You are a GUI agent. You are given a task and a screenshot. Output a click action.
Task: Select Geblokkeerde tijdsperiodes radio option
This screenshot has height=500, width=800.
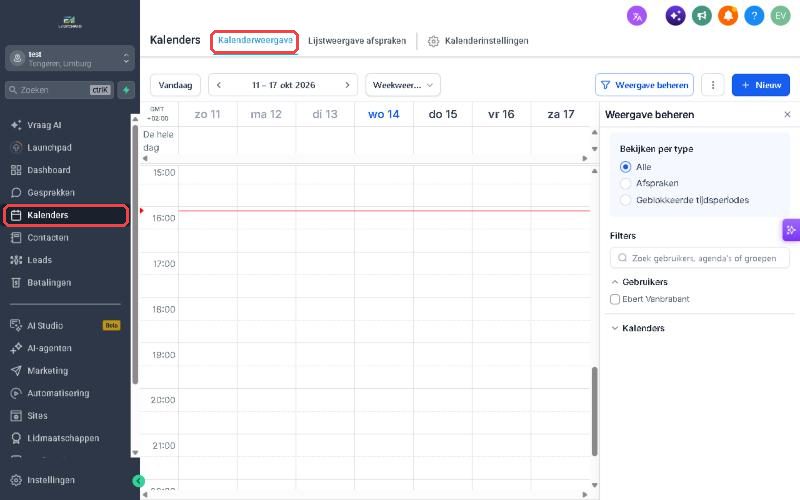coord(626,200)
